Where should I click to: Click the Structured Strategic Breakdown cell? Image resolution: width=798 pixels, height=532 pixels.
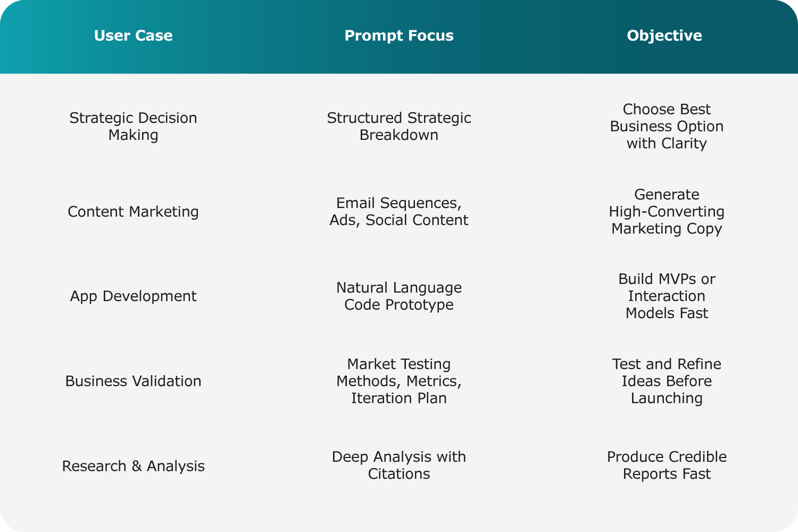coord(399,126)
